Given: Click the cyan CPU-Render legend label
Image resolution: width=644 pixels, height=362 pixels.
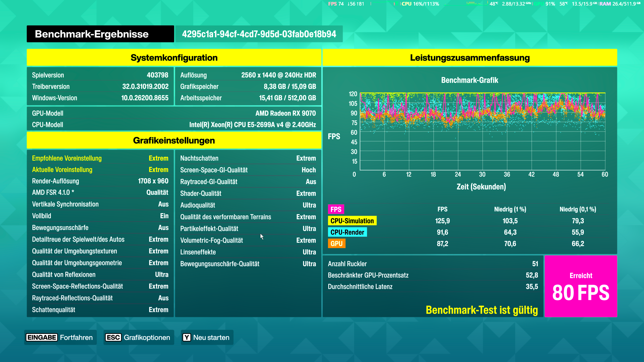Looking at the screenshot, I should (347, 232).
